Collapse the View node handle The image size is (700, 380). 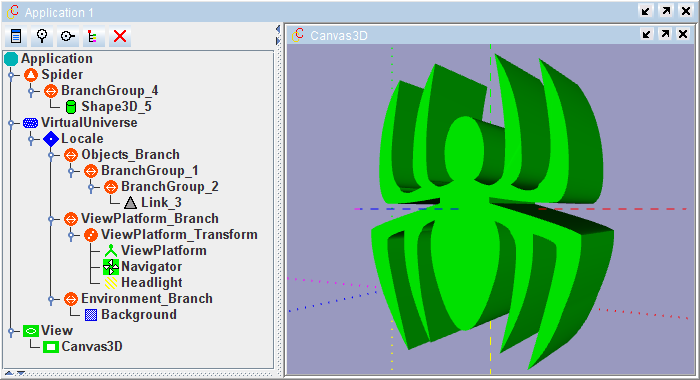click(11, 331)
